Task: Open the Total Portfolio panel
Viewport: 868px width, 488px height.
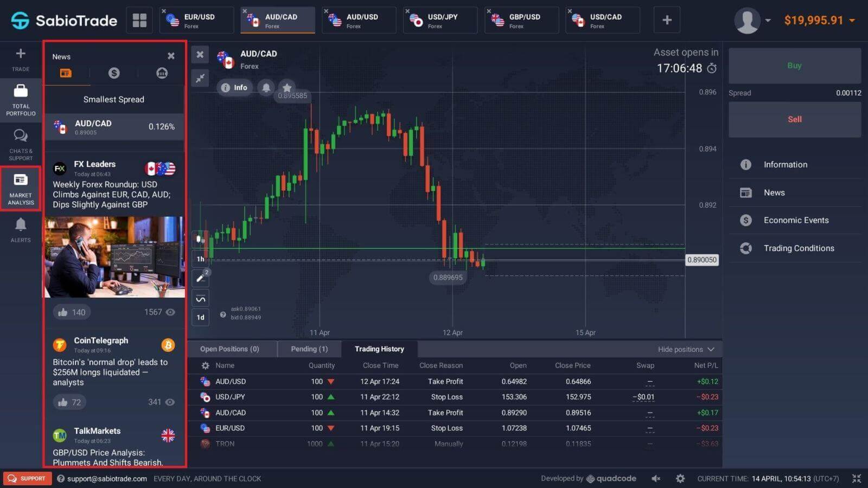Action: point(20,100)
